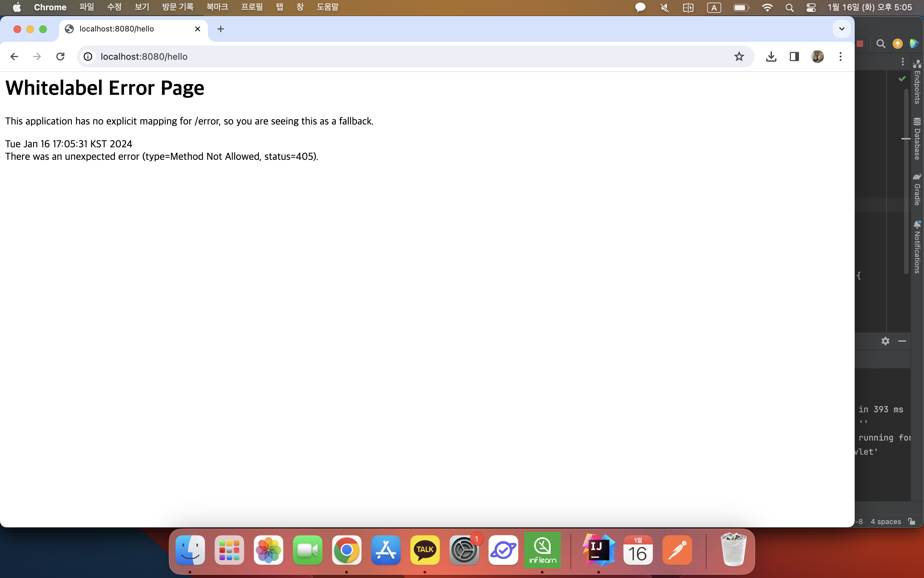Open Control Center in menu bar
This screenshot has height=578, width=924.
click(x=811, y=7)
